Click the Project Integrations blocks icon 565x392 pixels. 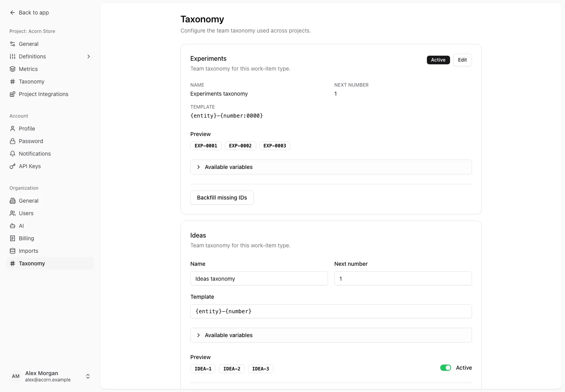[13, 94]
